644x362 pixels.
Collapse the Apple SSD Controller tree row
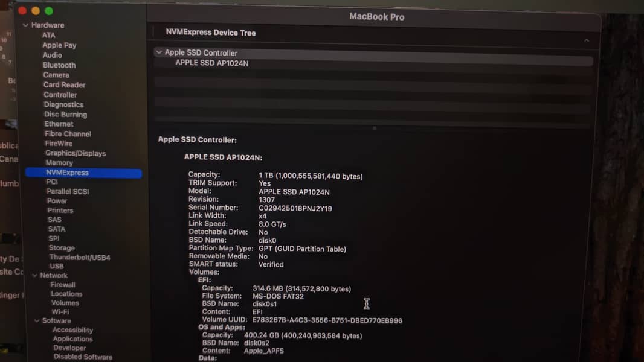(x=159, y=52)
